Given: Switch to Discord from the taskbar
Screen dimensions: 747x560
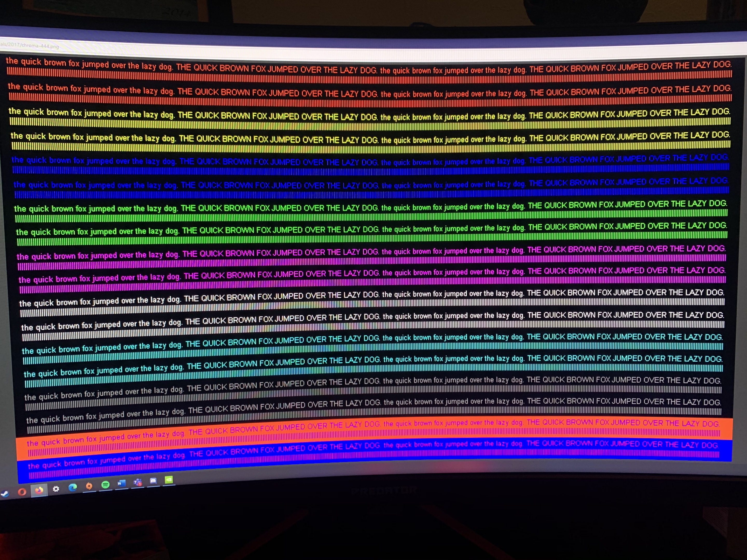Looking at the screenshot, I should click(x=153, y=481).
